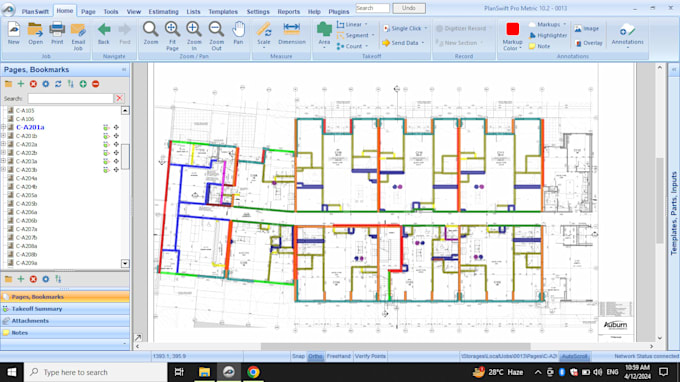Select the Area takeoff tool
This screenshot has height=382, width=680.
point(324,33)
